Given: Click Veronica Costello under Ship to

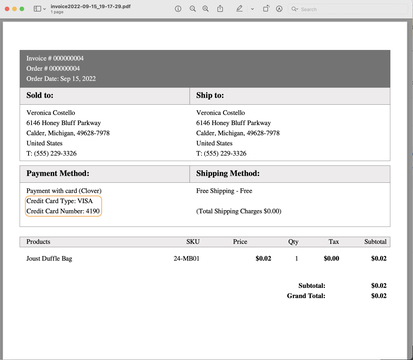Looking at the screenshot, I should pyautogui.click(x=220, y=113).
